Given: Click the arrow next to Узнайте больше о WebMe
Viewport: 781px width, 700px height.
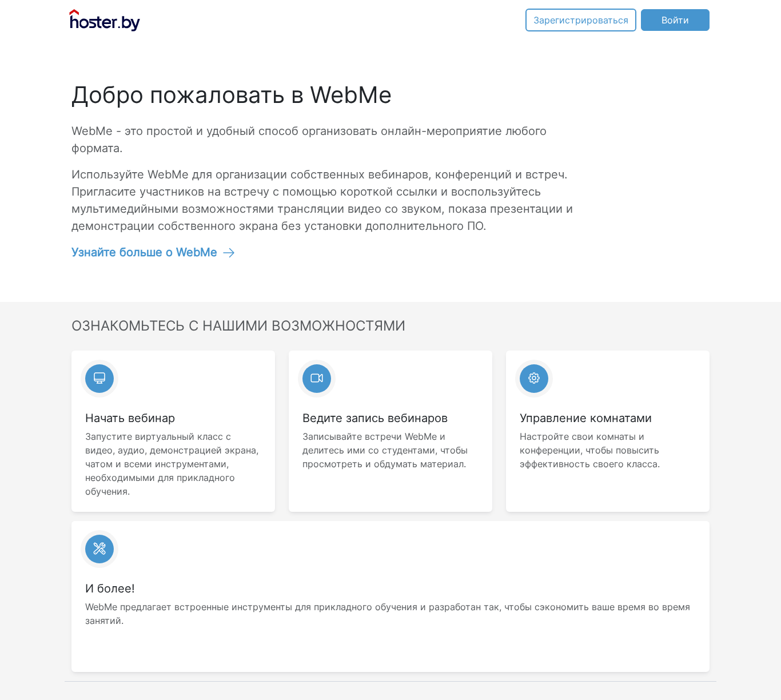Looking at the screenshot, I should 229,253.
